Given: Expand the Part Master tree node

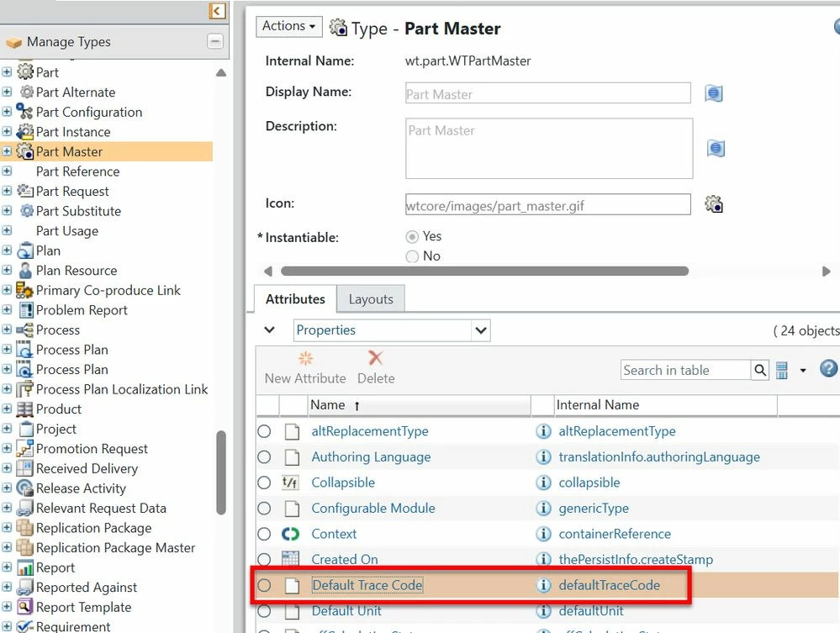Looking at the screenshot, I should click(x=7, y=151).
